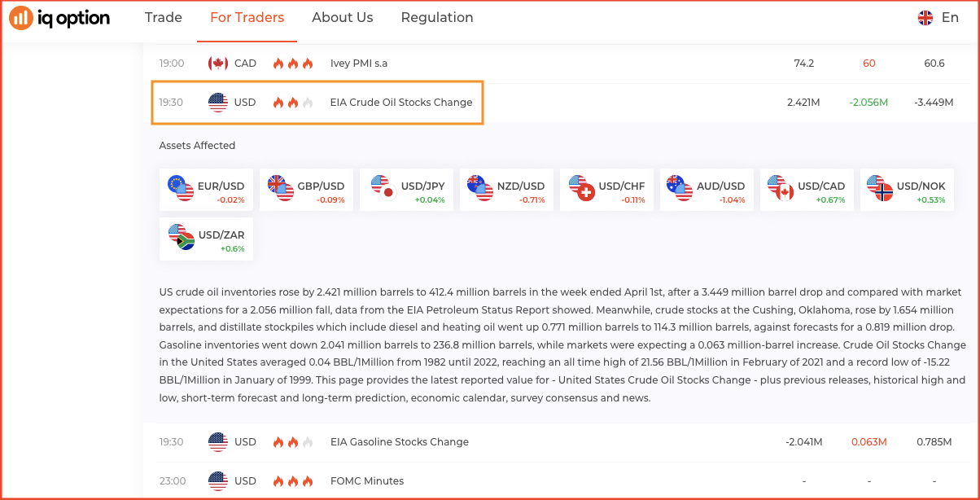This screenshot has width=980, height=500.
Task: Click the 23:00 time in FOMC row
Action: click(172, 481)
